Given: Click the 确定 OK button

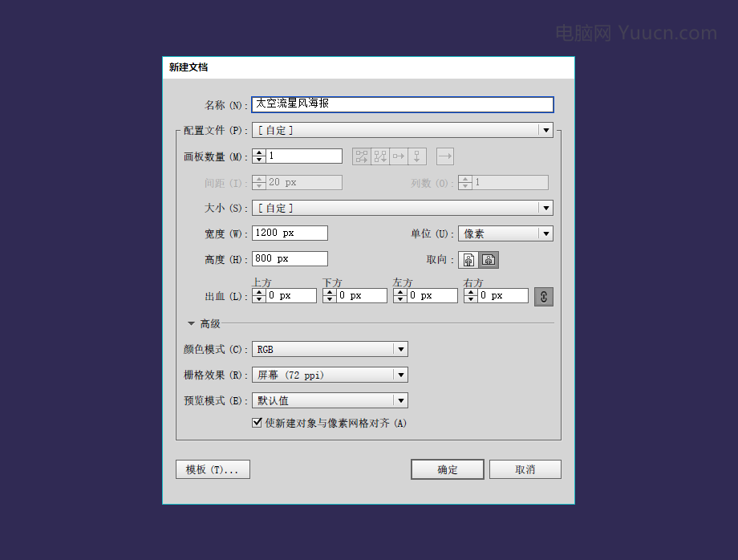Looking at the screenshot, I should click(447, 469).
